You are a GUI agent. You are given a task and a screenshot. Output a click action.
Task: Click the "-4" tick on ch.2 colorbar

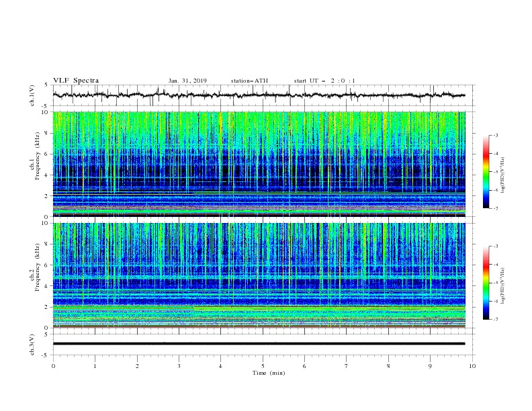[495, 265]
